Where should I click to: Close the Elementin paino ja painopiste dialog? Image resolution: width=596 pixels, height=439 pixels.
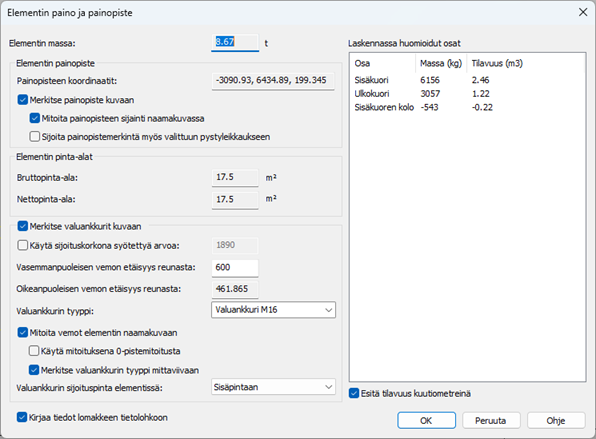pos(583,12)
